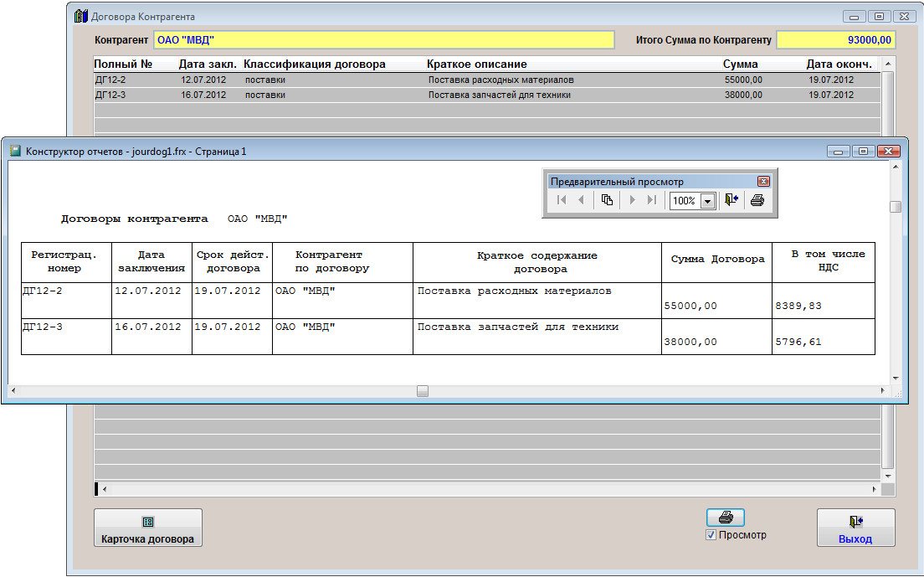Click the report's horizontal scrollbar thumb

(x=423, y=391)
